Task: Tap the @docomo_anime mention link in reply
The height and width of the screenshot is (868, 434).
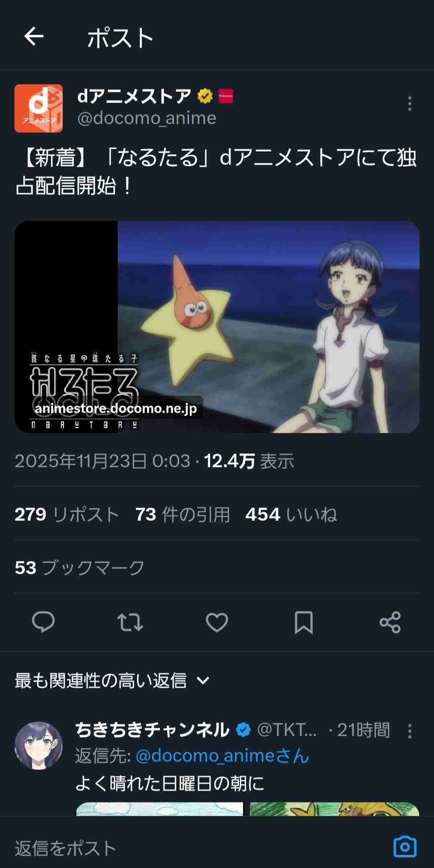Action: click(223, 756)
